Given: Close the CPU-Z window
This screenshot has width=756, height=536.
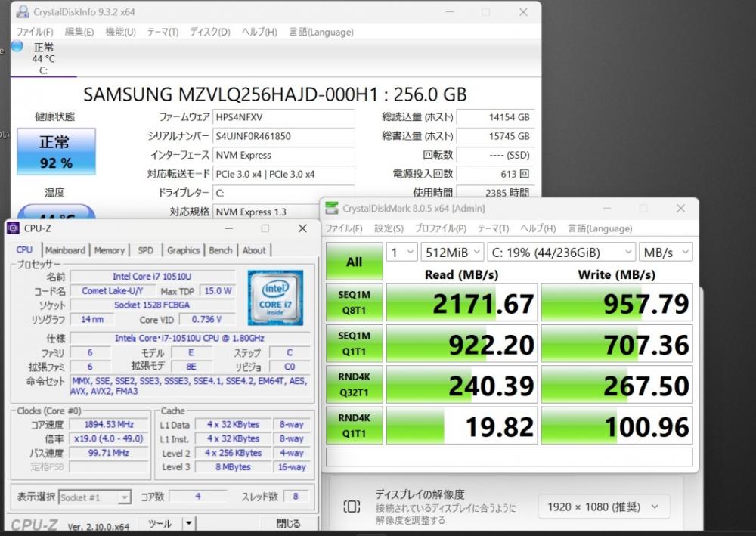Looking at the screenshot, I should point(302,228).
